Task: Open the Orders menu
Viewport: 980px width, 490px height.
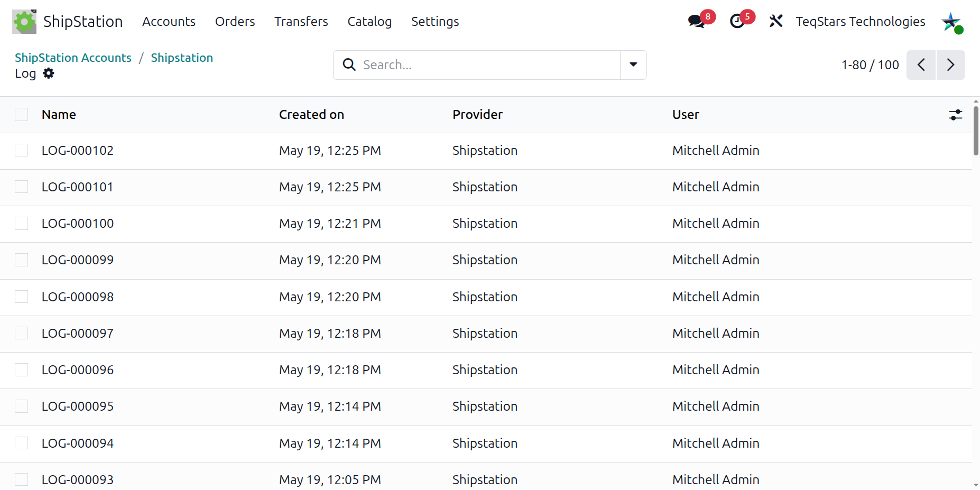Action: point(235,22)
